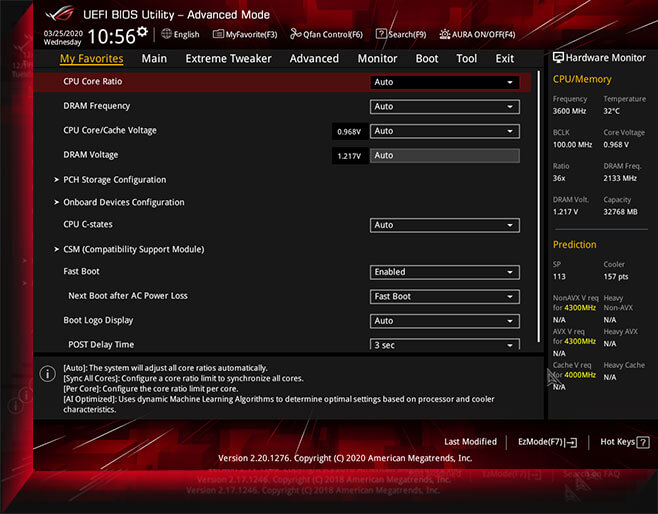Click the Hot Keys question mark icon
Image resolution: width=658 pixels, height=514 pixels.
click(x=643, y=442)
